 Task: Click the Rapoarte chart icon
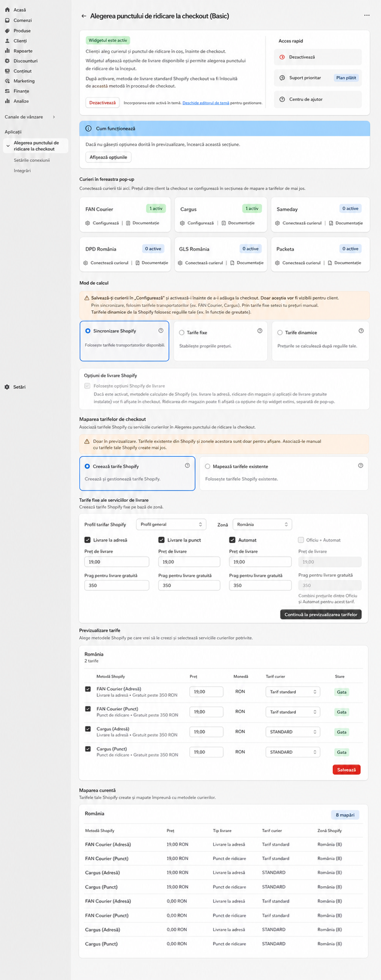pos(7,51)
